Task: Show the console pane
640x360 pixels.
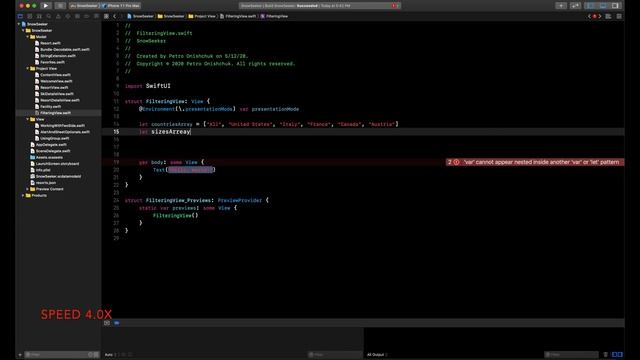Action: tap(620, 355)
